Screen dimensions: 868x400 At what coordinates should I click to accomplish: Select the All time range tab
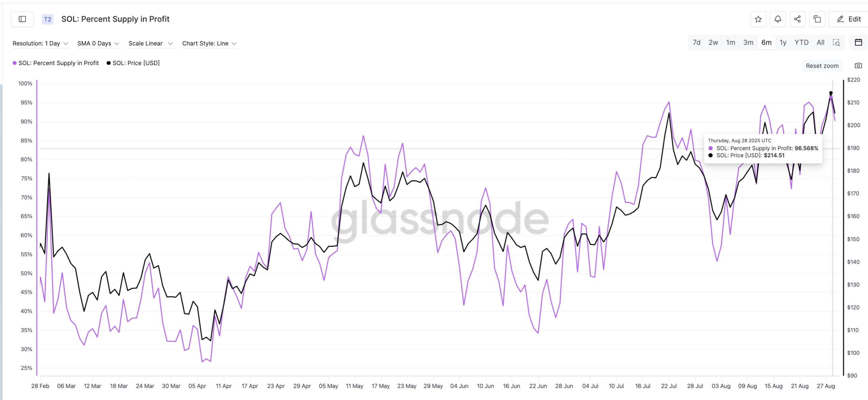820,42
